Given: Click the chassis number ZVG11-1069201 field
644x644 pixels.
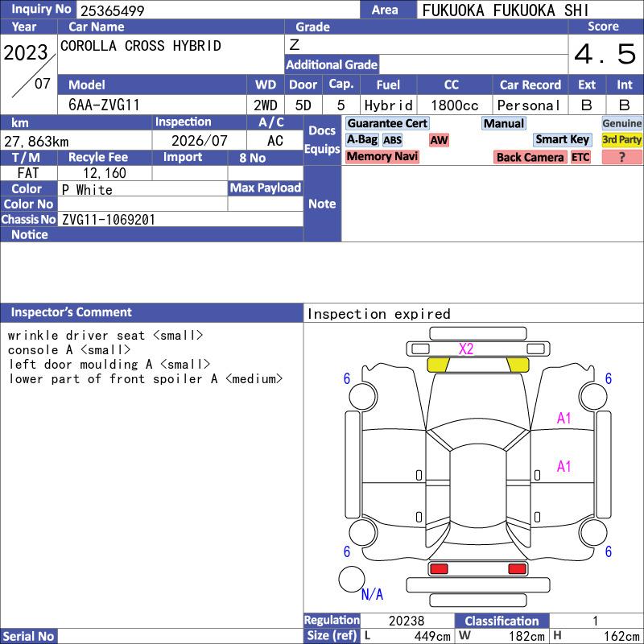Looking at the screenshot, I should (x=180, y=219).
